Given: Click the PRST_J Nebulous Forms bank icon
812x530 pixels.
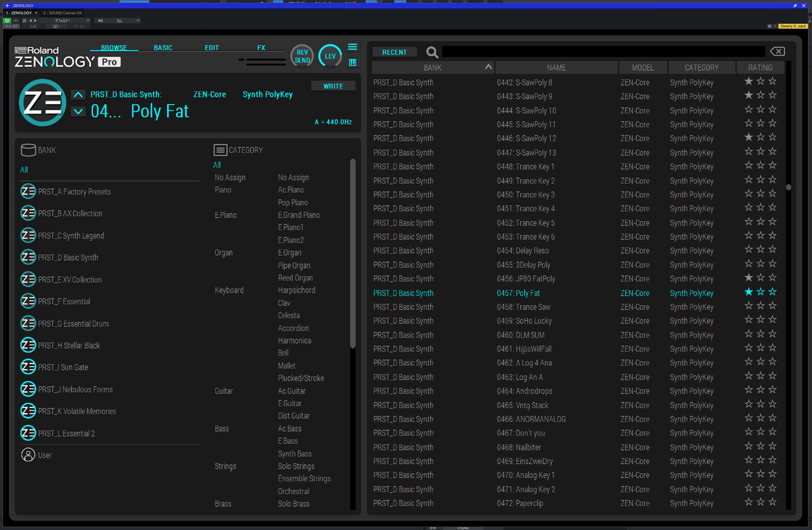Looking at the screenshot, I should coord(28,389).
